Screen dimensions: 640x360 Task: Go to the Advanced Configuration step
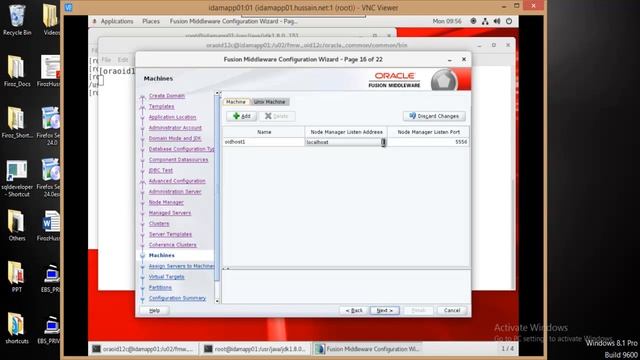pos(177,181)
